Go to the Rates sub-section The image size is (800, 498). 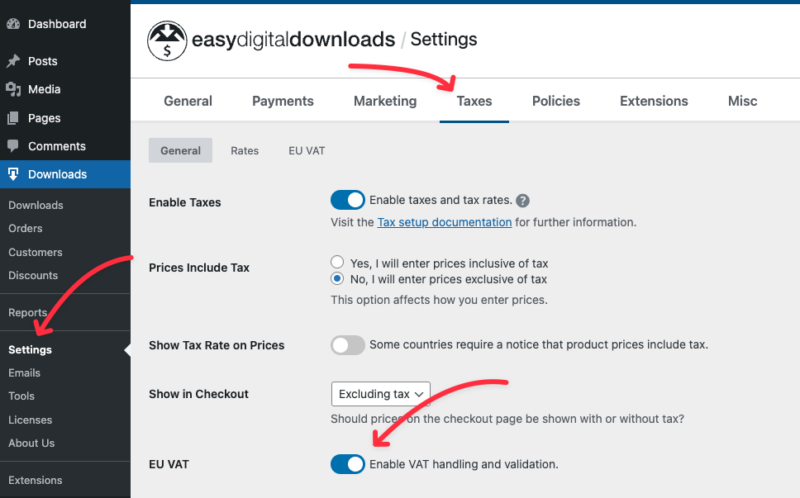click(244, 151)
